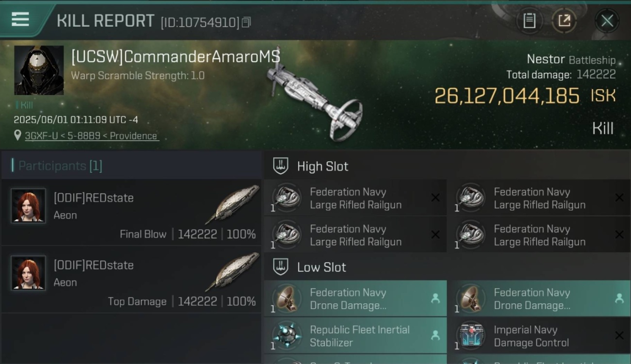Click the Imperial Navy Damage Control icon
The image size is (631, 364).
coord(471,336)
